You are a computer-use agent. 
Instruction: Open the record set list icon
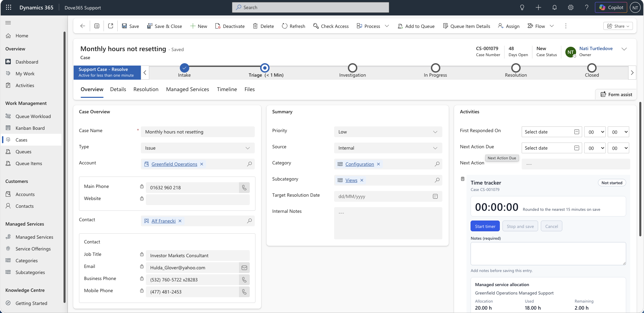click(x=97, y=26)
